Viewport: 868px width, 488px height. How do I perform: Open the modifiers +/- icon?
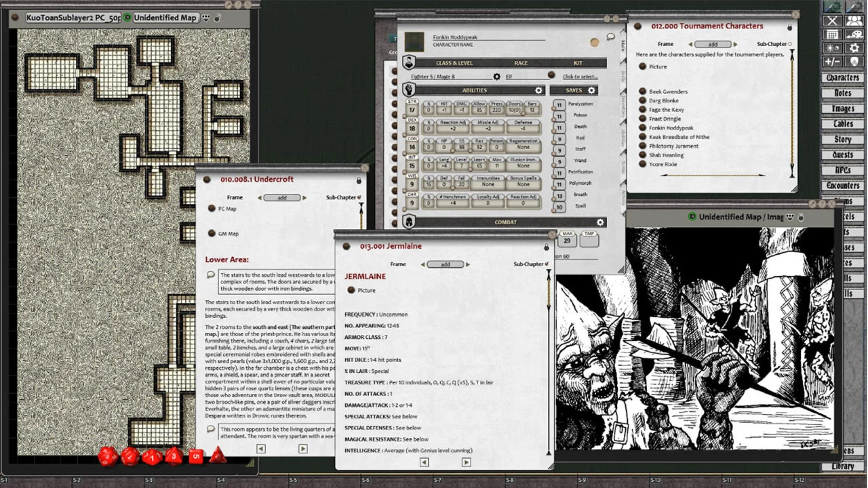pyautogui.click(x=832, y=62)
